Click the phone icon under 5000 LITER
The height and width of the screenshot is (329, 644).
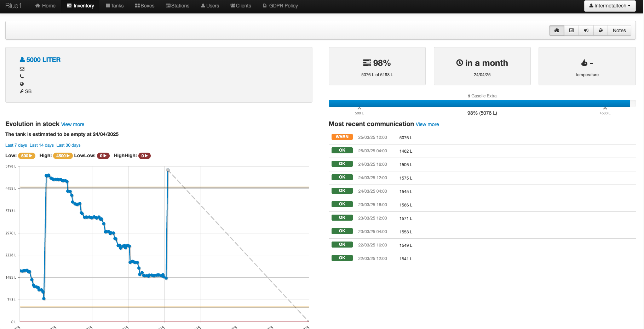click(x=22, y=76)
